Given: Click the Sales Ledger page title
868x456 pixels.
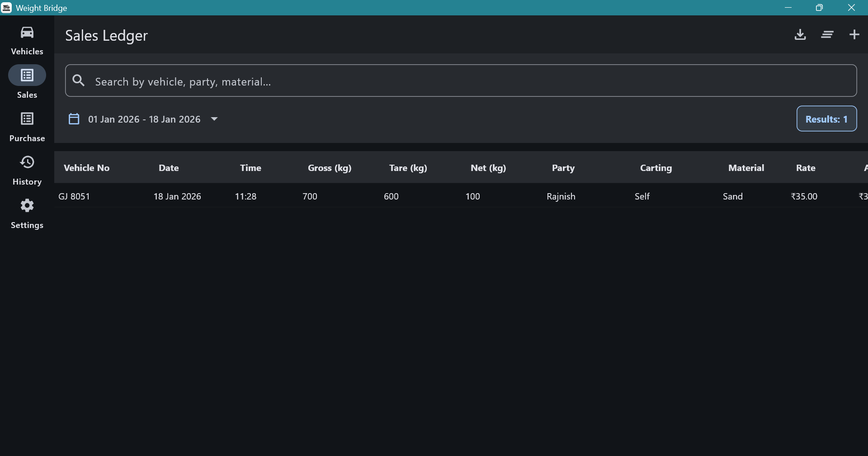Looking at the screenshot, I should (106, 35).
